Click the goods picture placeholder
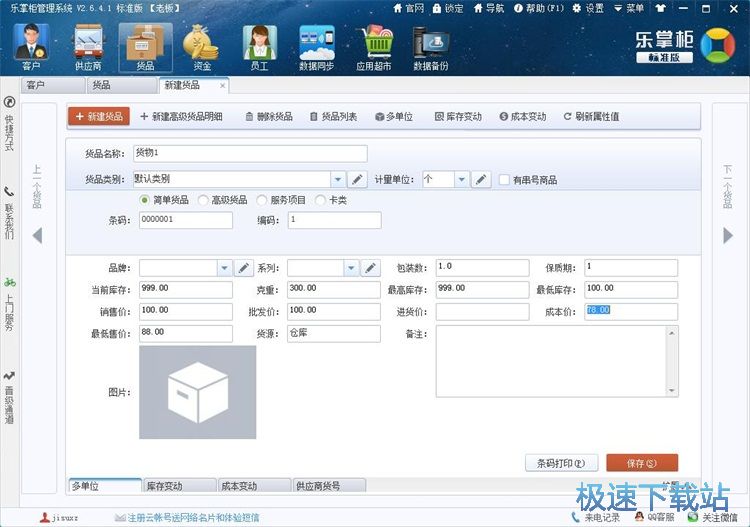 (198, 392)
